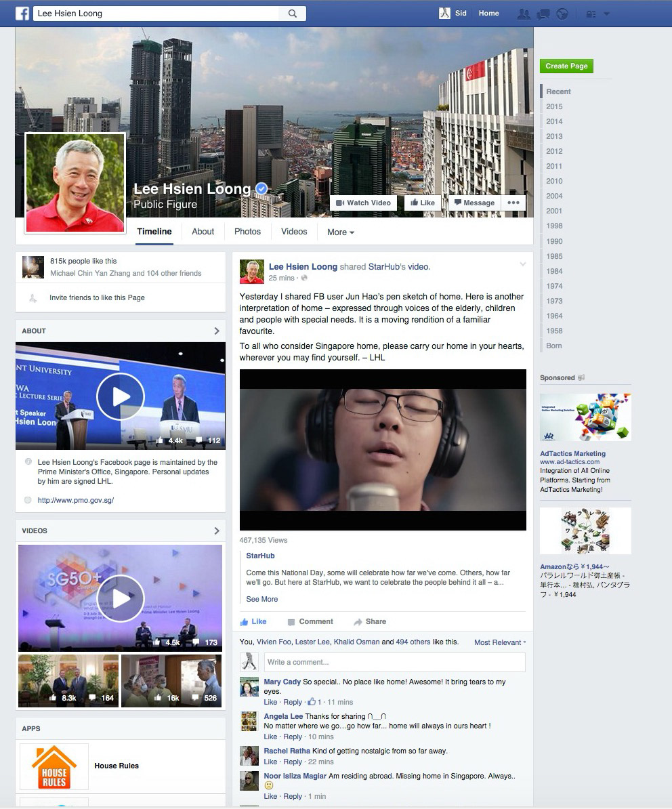Open Noor Isliza Magiar's avatar

click(249, 781)
